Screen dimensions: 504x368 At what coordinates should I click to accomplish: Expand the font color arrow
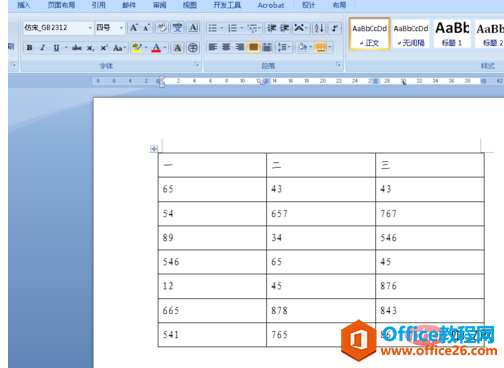coord(165,48)
